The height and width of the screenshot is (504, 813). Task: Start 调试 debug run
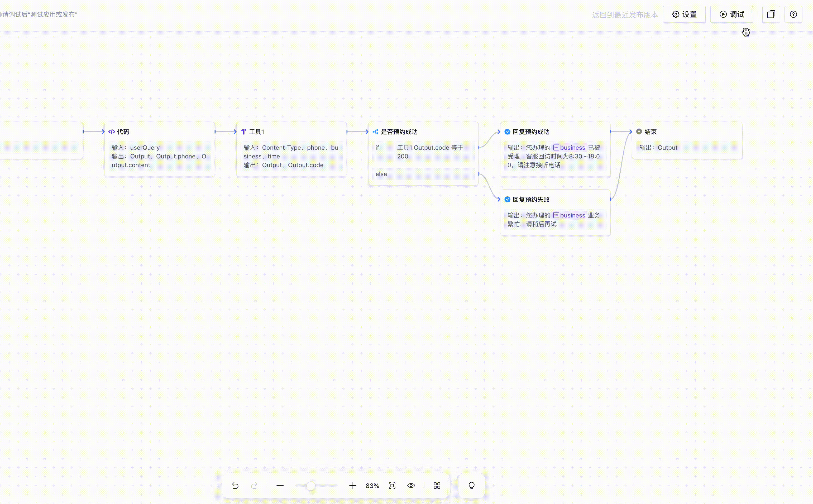click(731, 14)
